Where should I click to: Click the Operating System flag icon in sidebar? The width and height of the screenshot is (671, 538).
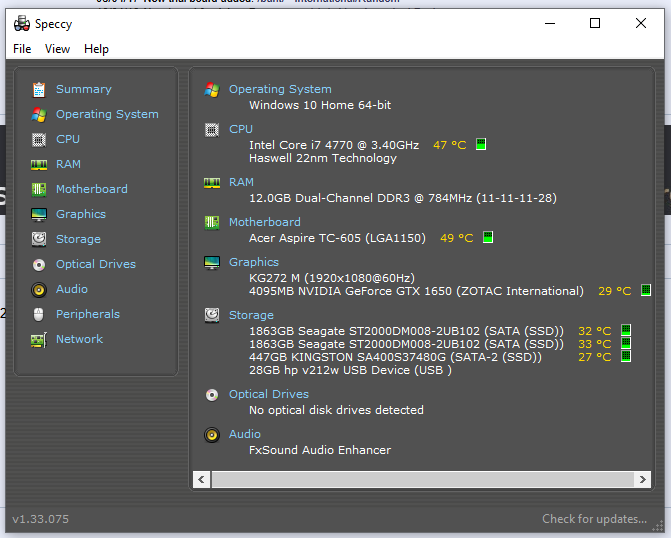click(39, 115)
